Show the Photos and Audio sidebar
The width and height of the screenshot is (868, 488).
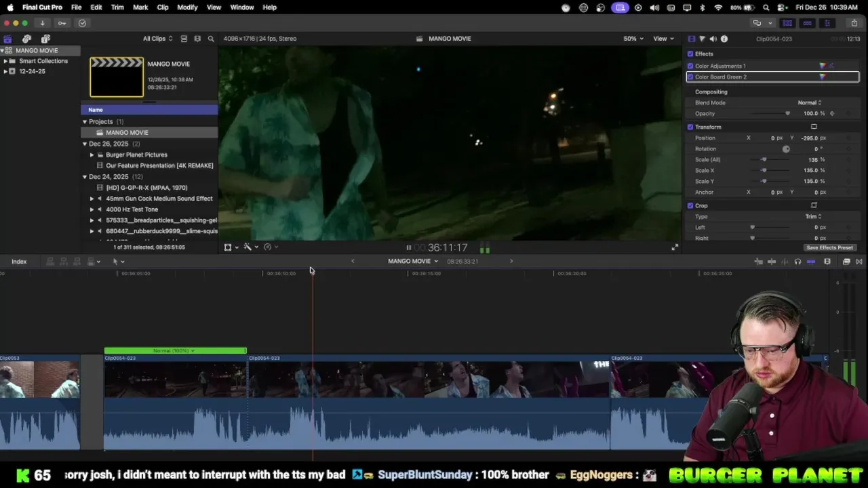(x=26, y=39)
